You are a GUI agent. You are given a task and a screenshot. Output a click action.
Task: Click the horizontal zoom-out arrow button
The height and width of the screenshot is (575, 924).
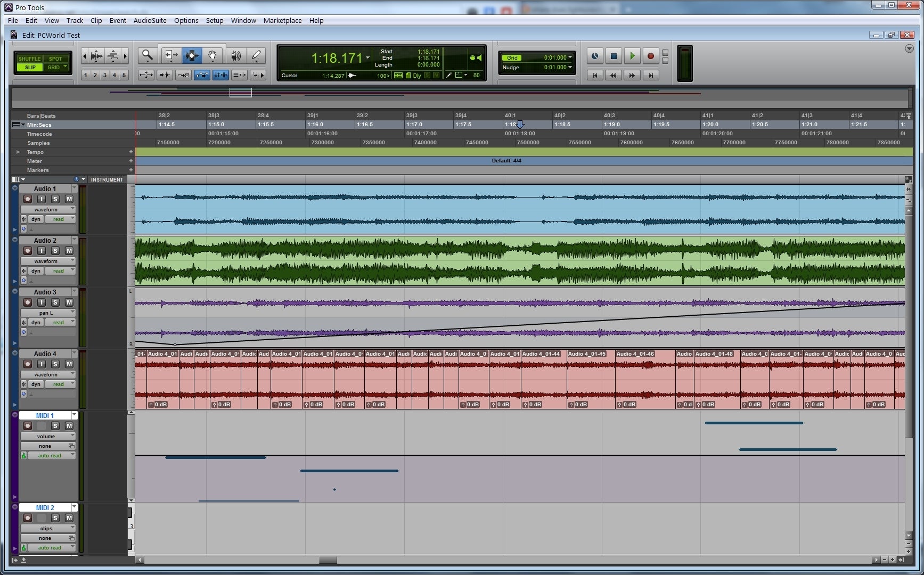[84, 55]
